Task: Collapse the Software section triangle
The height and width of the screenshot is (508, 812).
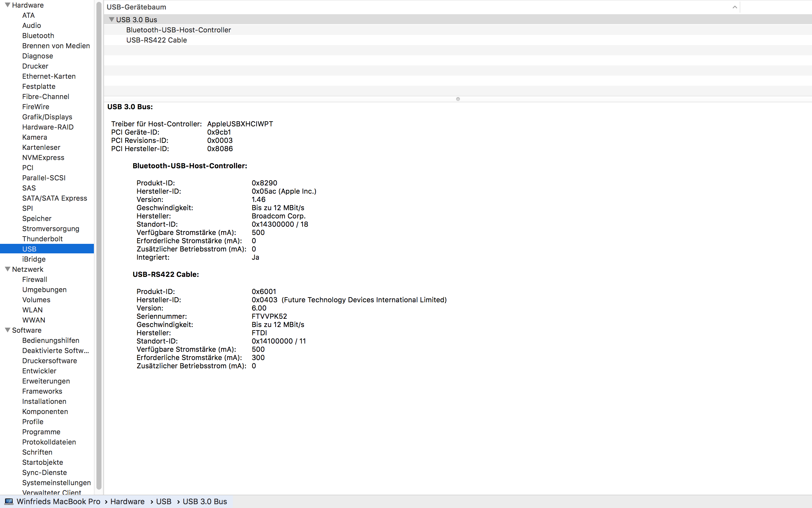Action: 7,330
